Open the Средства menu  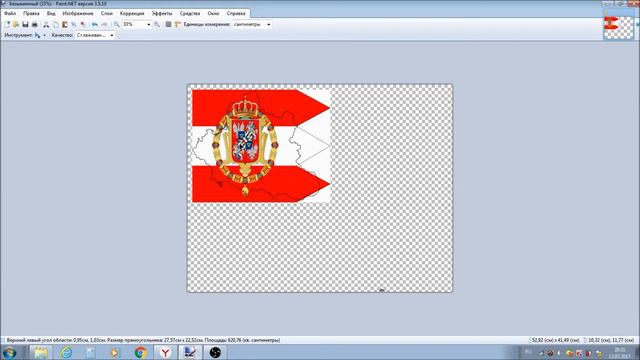coord(190,13)
